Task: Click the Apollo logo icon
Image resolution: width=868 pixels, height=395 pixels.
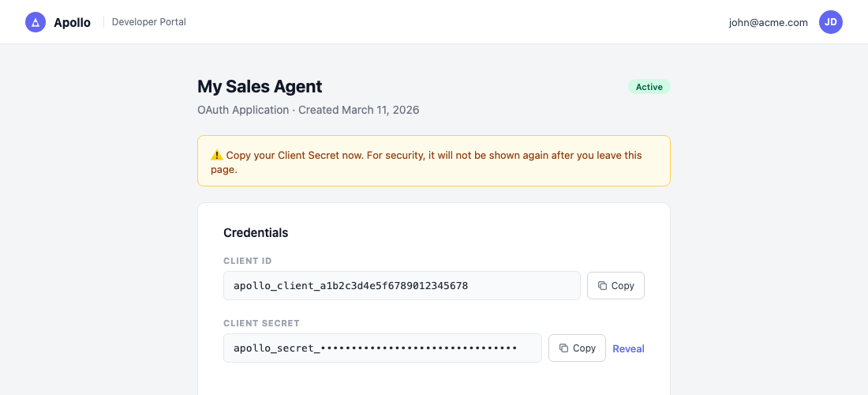Action: point(36,22)
